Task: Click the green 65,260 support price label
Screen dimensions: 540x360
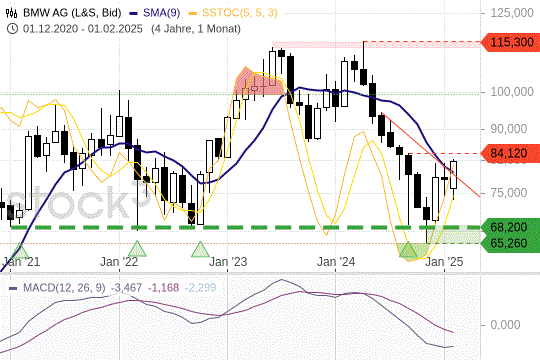Action: [510, 243]
